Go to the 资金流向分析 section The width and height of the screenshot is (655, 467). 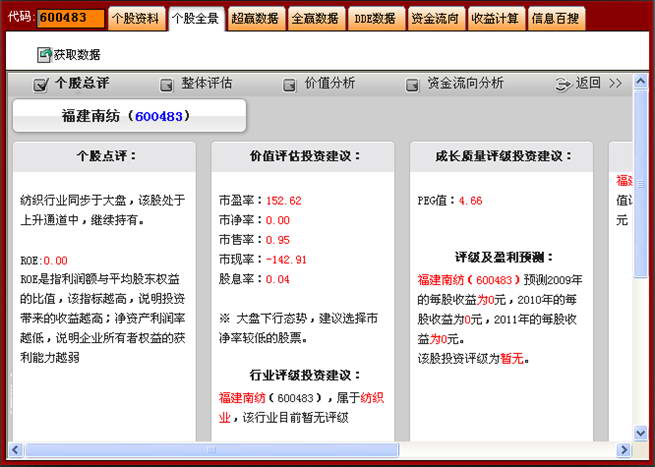(465, 83)
